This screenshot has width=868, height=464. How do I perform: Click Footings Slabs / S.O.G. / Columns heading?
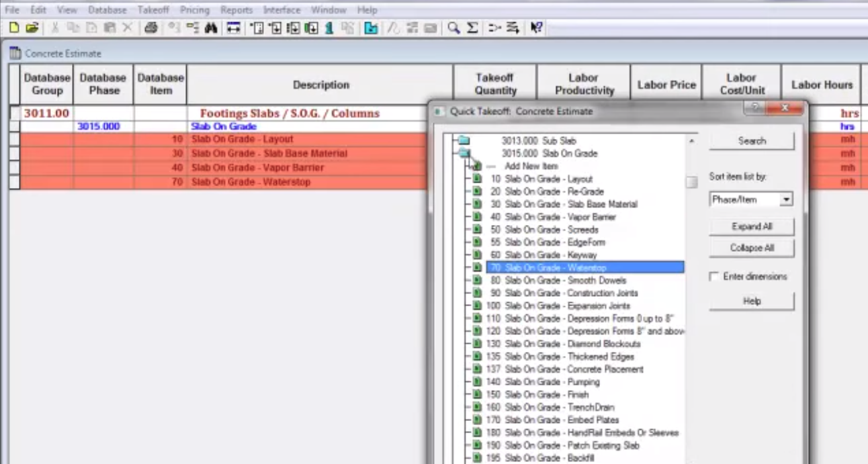coord(290,113)
